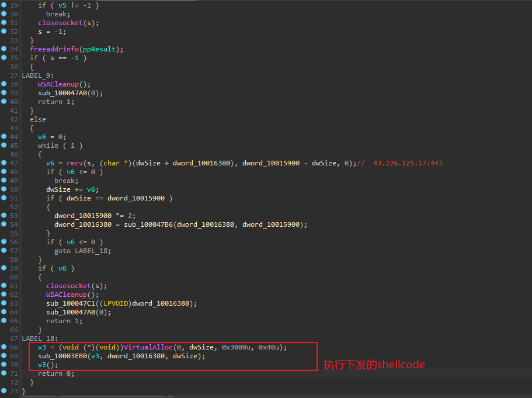Viewport: 532px width, 398px height.
Task: Toggle breakpoint dot beside line 68
Action: [4, 347]
